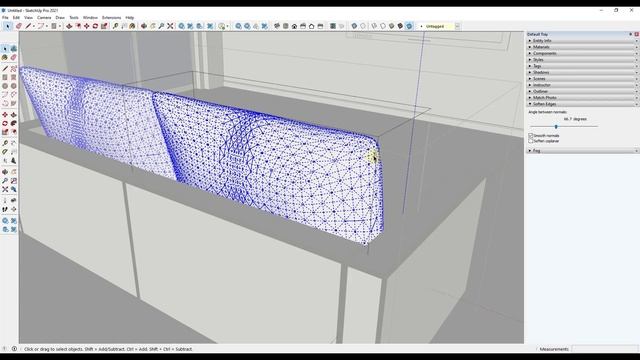Adjust the Angle between normals slider
Screen dimensions: 640x360
click(556, 127)
